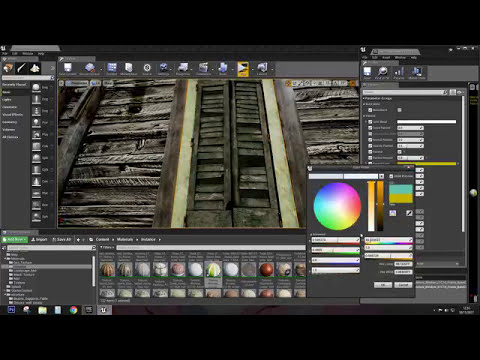Viewport: 480px width, 360px height.
Task: Click Save in material instance editor
Action: tap(367, 73)
